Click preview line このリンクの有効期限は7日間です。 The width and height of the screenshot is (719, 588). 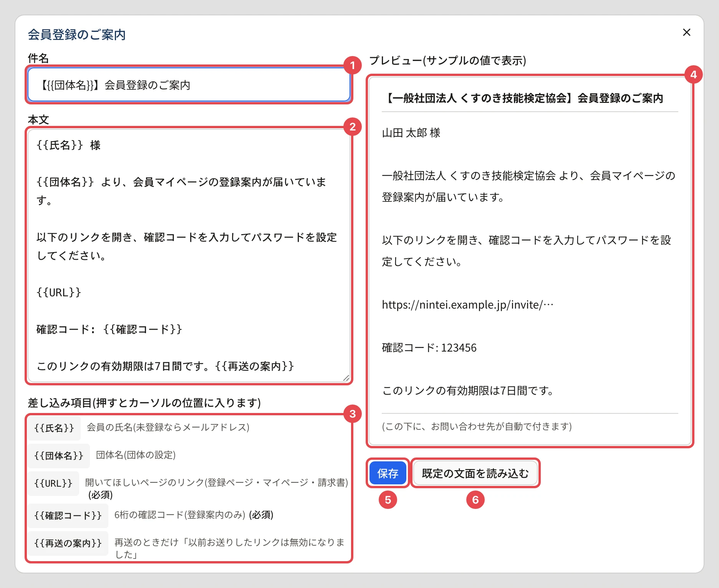[468, 391]
